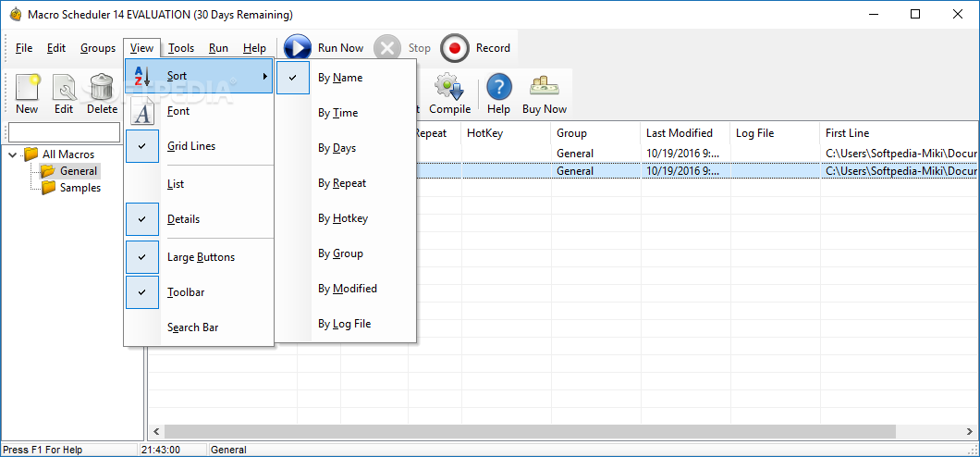
Task: Open the Tools menu
Action: [x=181, y=48]
